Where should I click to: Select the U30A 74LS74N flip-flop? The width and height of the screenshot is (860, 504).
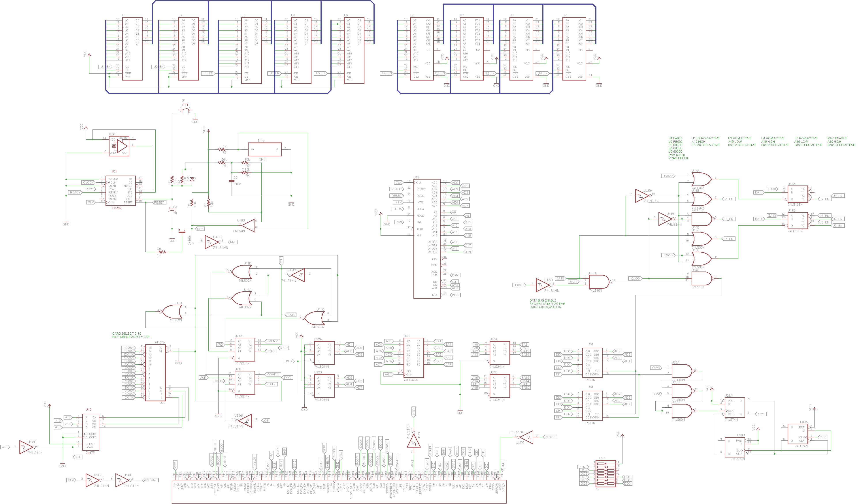click(798, 434)
